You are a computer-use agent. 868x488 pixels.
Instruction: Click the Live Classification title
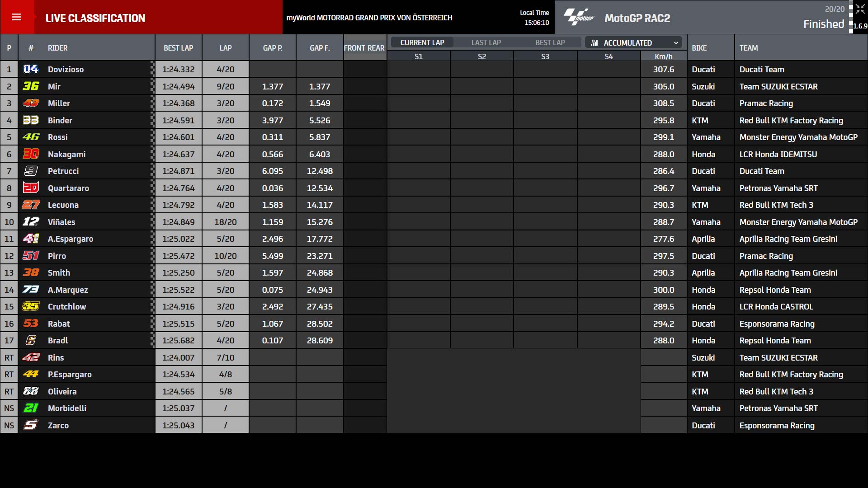[95, 18]
